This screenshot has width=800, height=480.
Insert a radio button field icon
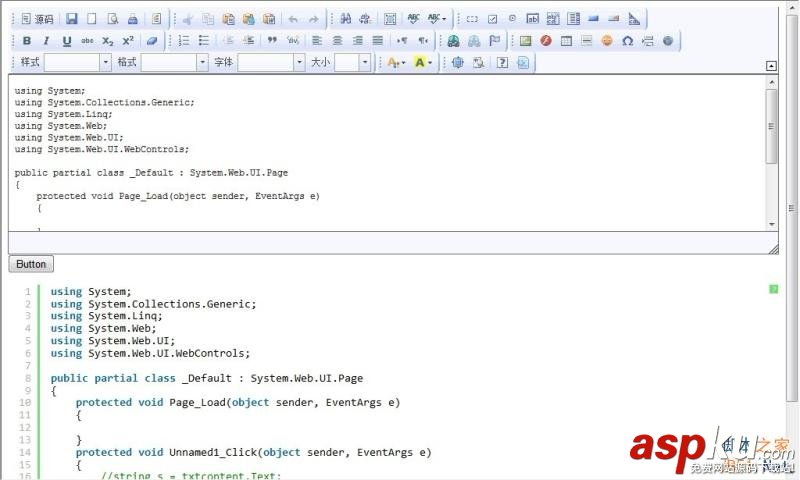click(x=512, y=19)
